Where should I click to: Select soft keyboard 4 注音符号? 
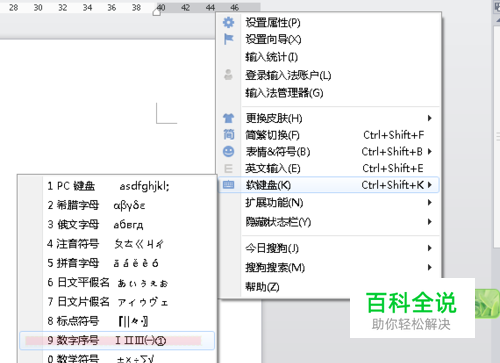[117, 244]
